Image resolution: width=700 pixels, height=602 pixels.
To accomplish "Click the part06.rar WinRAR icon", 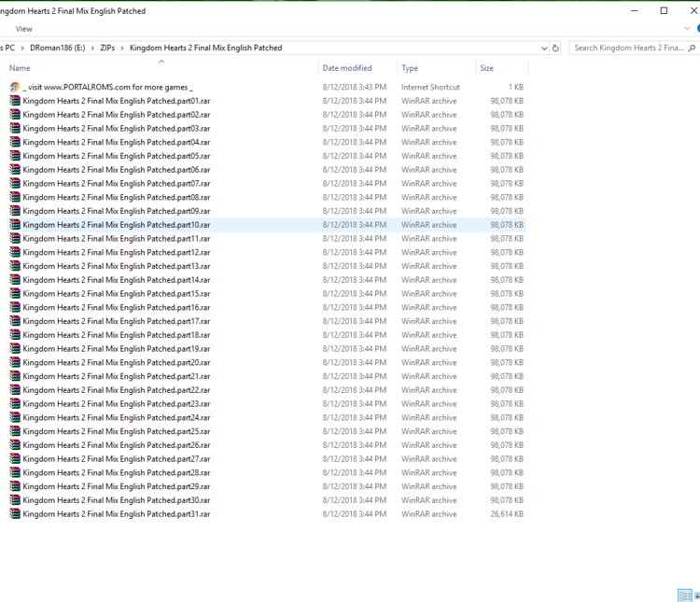I will (x=15, y=170).
